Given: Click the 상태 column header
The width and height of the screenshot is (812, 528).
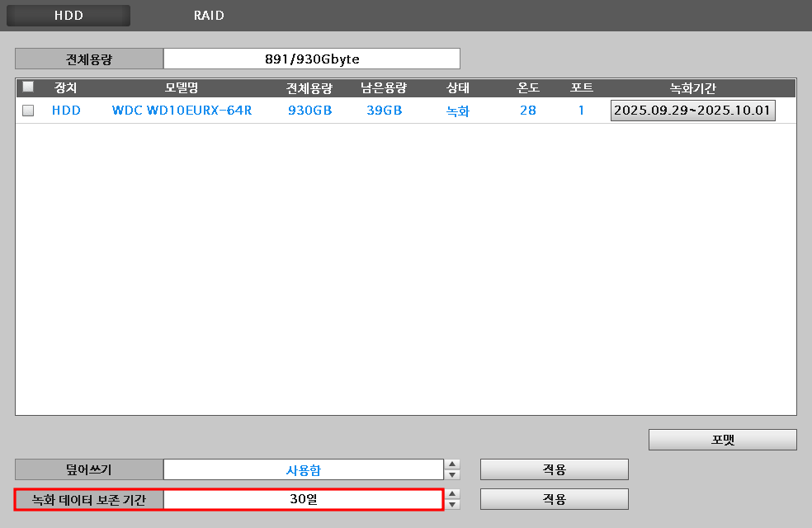Looking at the screenshot, I should pos(458,87).
